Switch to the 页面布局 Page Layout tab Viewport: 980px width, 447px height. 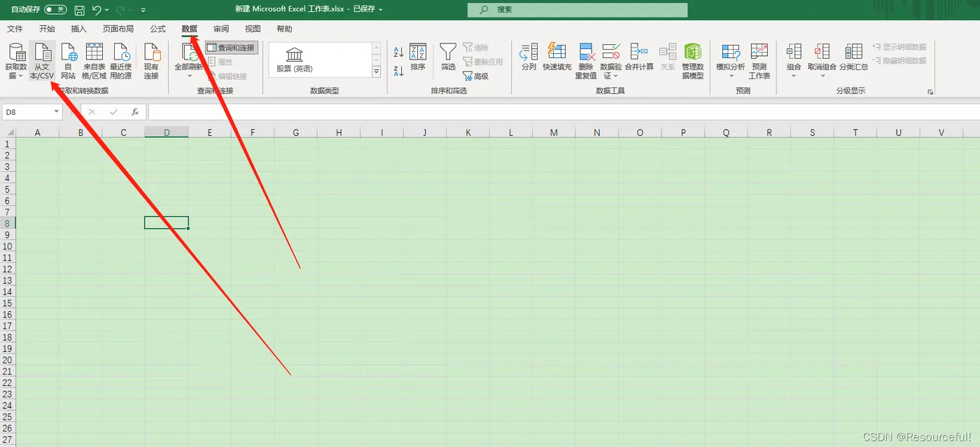118,29
